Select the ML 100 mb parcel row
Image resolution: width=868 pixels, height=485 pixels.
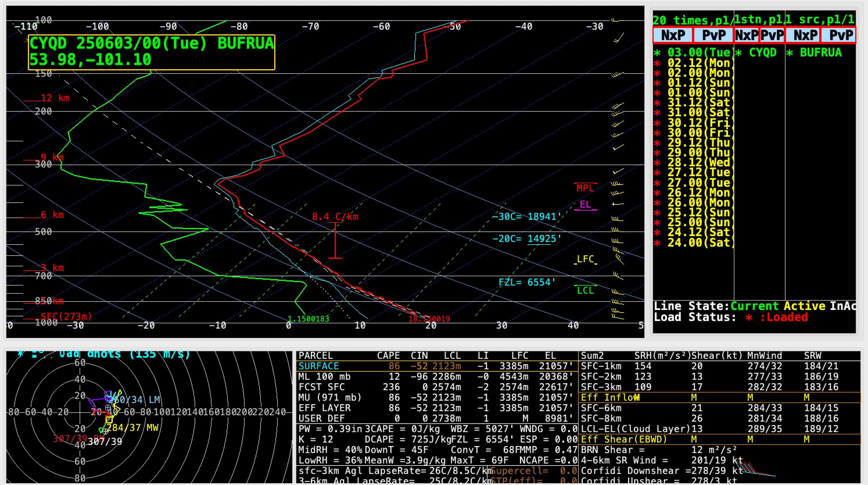pyautogui.click(x=437, y=376)
